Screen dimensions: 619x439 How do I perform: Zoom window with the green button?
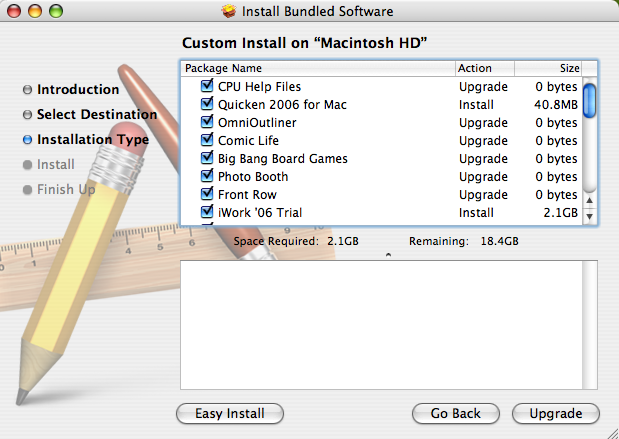tap(56, 11)
